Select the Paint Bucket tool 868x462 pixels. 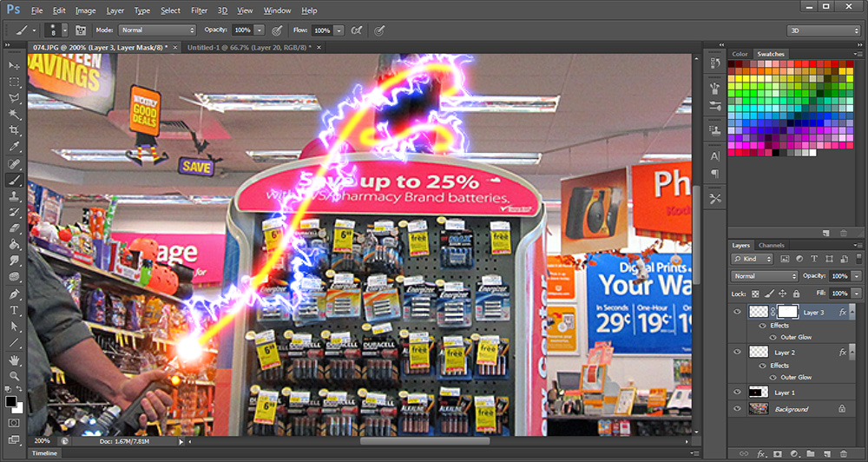pyautogui.click(x=14, y=244)
